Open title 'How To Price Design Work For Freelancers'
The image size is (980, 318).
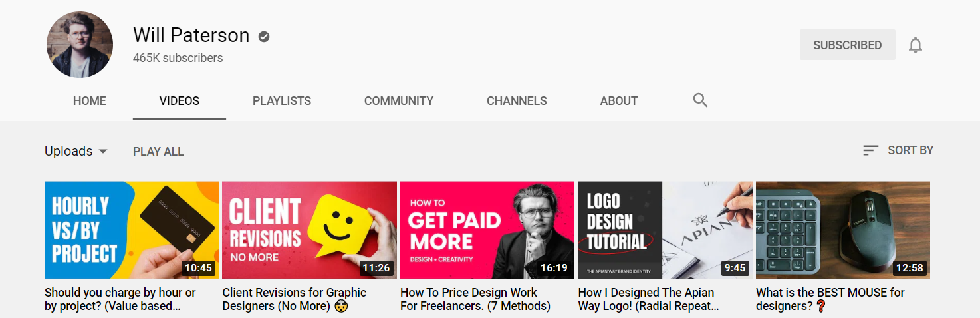pyautogui.click(x=475, y=299)
